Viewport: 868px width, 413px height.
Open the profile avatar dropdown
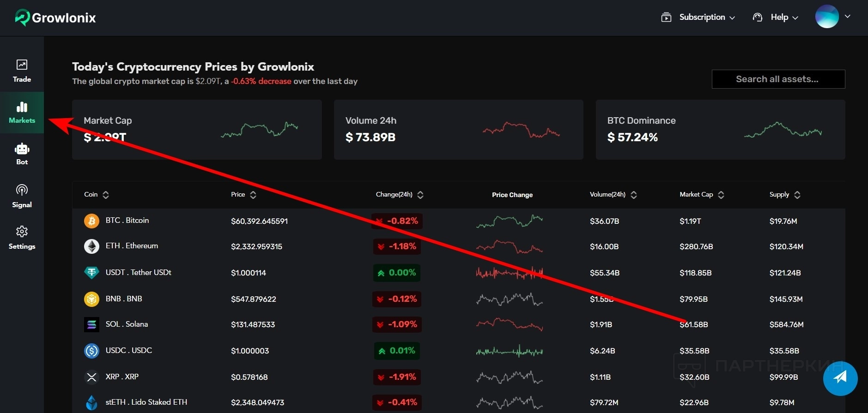(x=832, y=17)
